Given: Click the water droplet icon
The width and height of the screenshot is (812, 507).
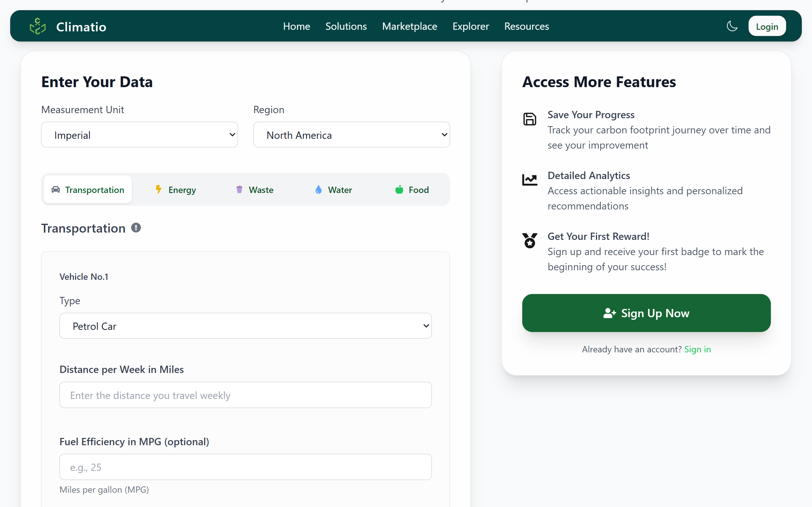Looking at the screenshot, I should tap(318, 189).
